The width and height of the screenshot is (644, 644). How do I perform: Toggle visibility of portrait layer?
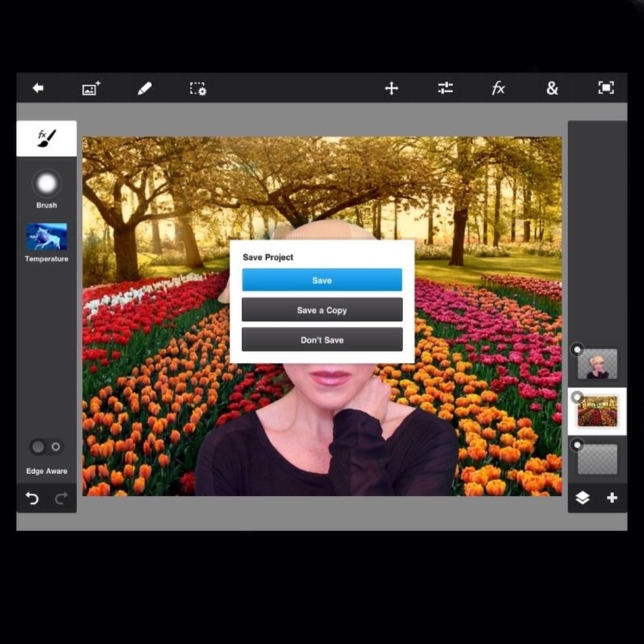pyautogui.click(x=577, y=350)
